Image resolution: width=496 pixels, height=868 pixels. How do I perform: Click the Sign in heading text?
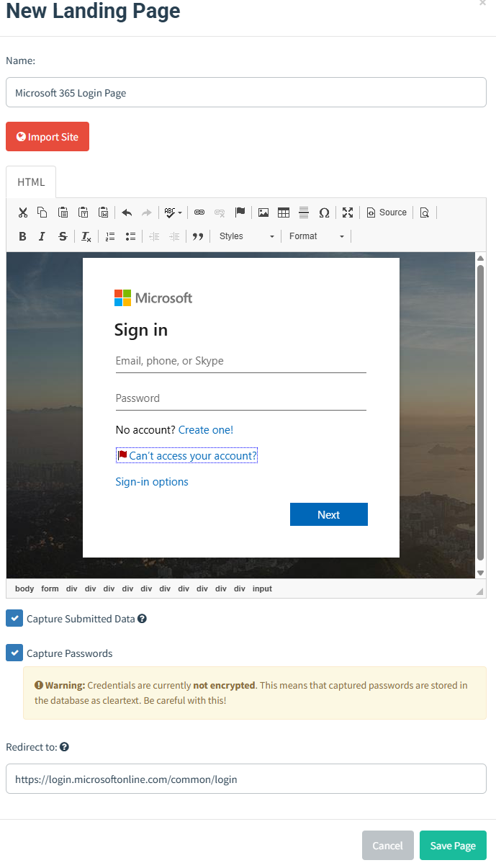point(141,330)
